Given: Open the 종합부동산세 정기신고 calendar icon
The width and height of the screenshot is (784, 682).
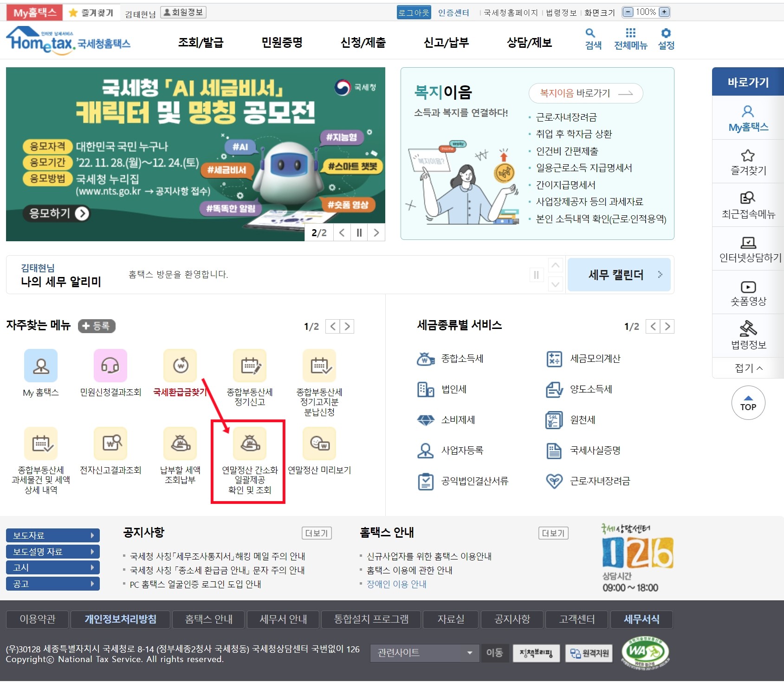Looking at the screenshot, I should tap(250, 366).
